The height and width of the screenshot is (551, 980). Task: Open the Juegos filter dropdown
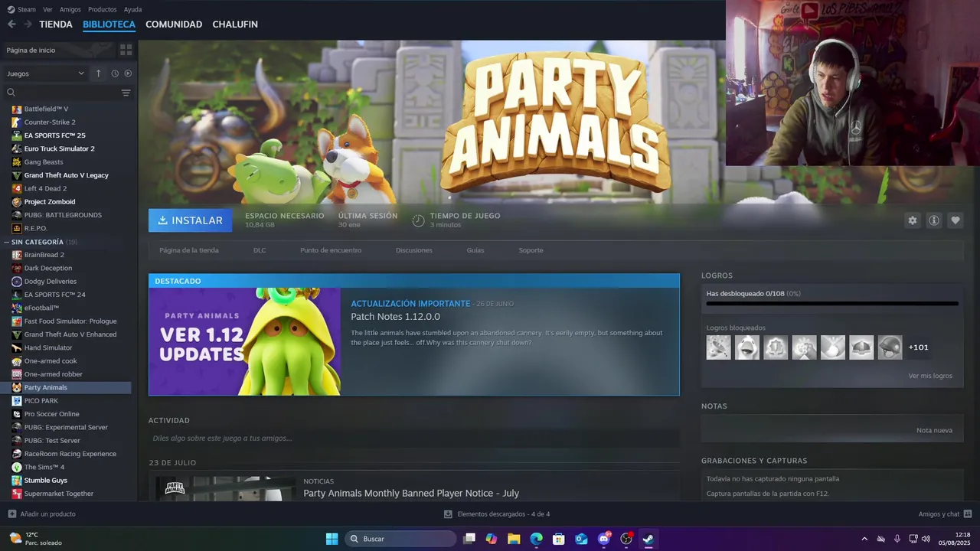click(45, 73)
